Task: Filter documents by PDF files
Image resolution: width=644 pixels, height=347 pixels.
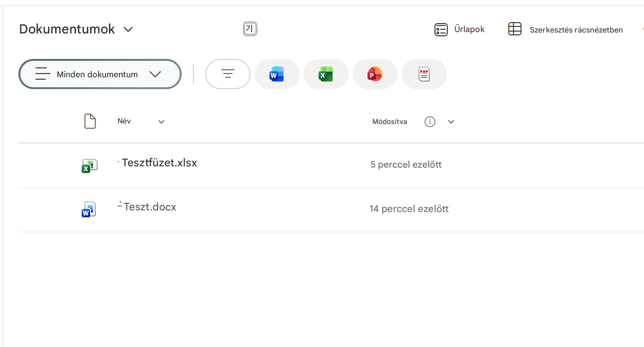Action: [424, 74]
